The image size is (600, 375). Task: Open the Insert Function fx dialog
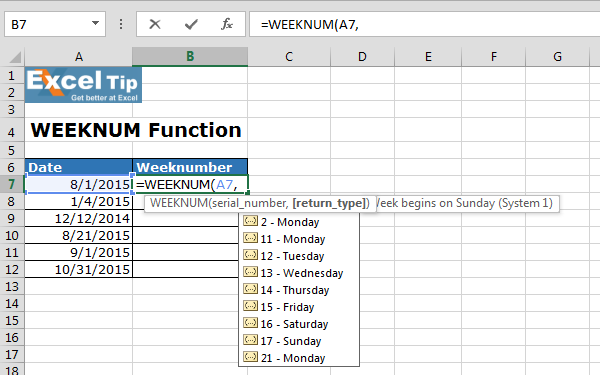point(227,24)
